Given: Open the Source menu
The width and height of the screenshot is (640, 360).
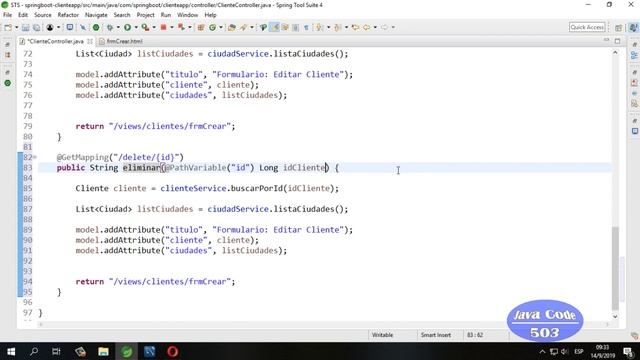Looking at the screenshot, I should pyautogui.click(x=42, y=15).
